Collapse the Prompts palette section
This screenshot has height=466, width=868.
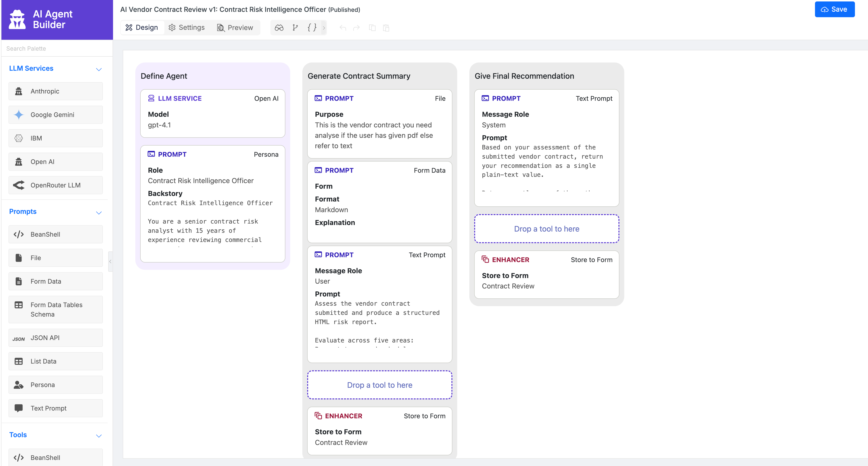(x=99, y=212)
